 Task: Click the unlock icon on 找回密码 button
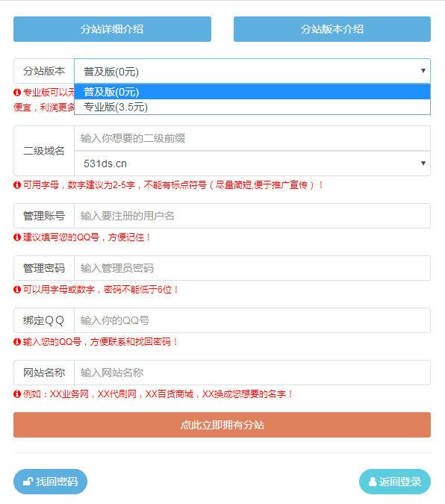click(x=28, y=482)
